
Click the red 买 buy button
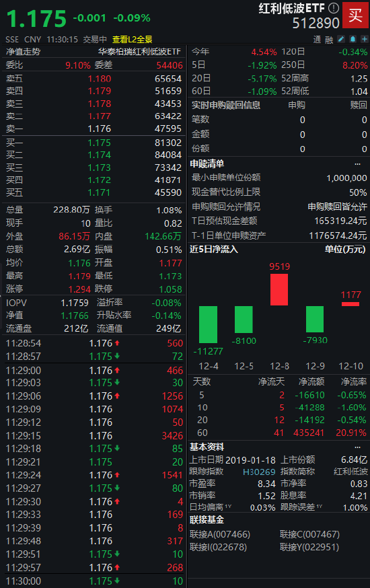(x=355, y=15)
